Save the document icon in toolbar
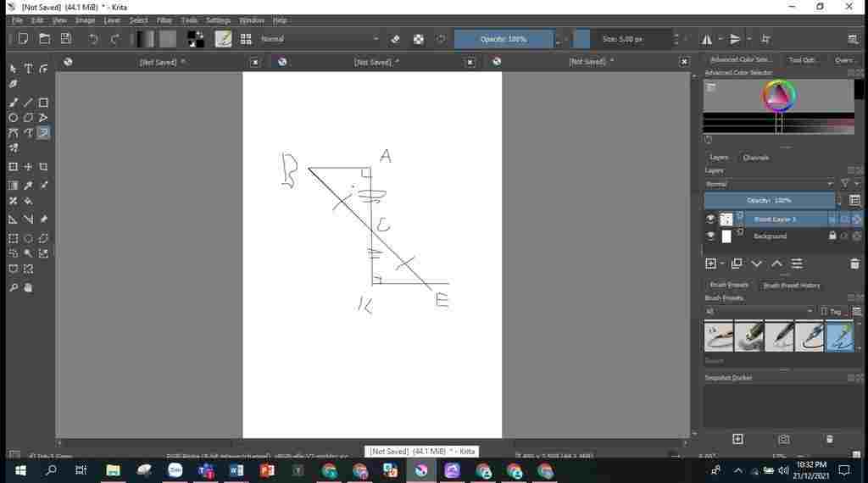868x483 pixels. [66, 39]
